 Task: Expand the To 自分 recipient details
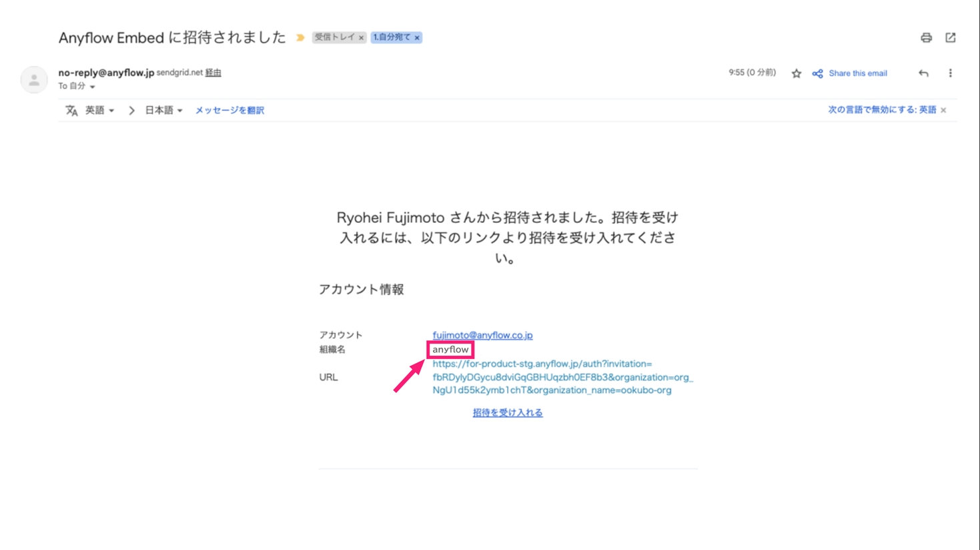93,87
